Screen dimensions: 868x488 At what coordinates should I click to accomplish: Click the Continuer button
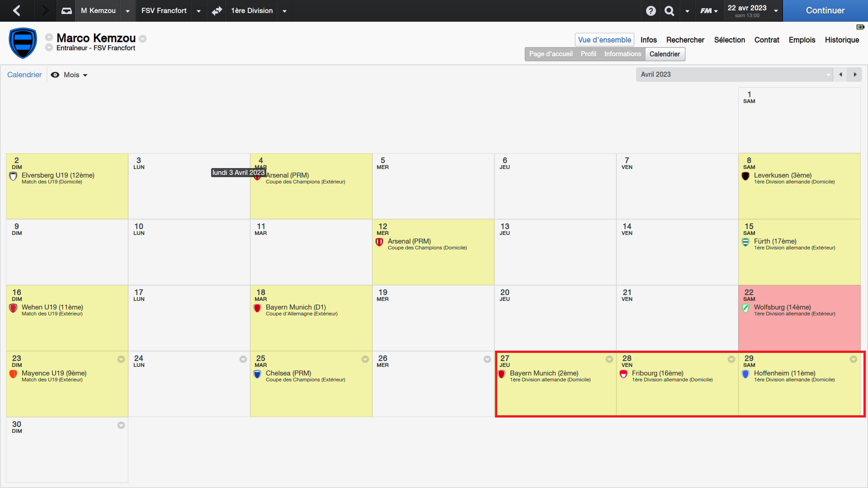coord(825,10)
